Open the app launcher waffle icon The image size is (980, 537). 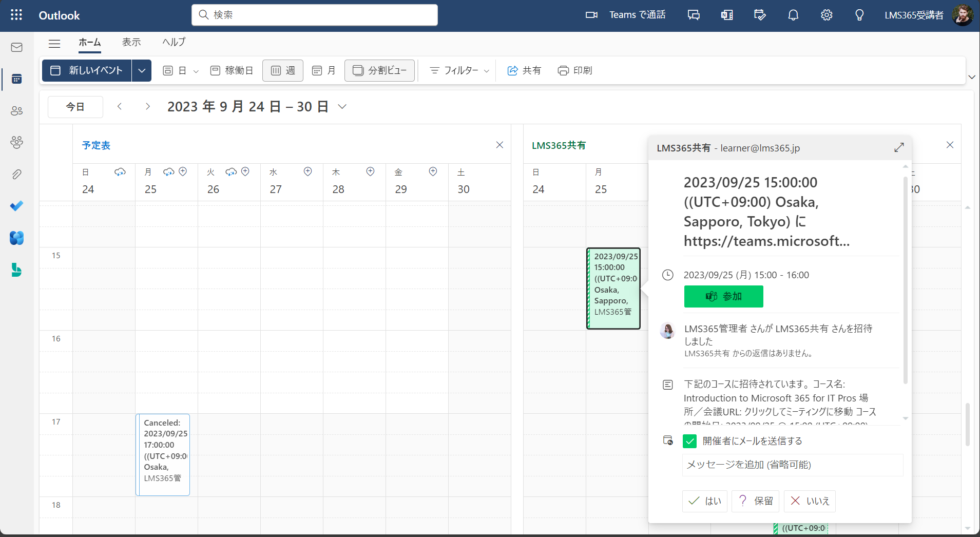coord(16,15)
